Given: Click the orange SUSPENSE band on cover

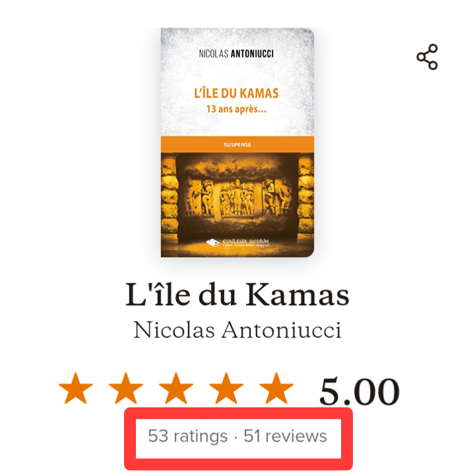Looking at the screenshot, I should pos(237,144).
